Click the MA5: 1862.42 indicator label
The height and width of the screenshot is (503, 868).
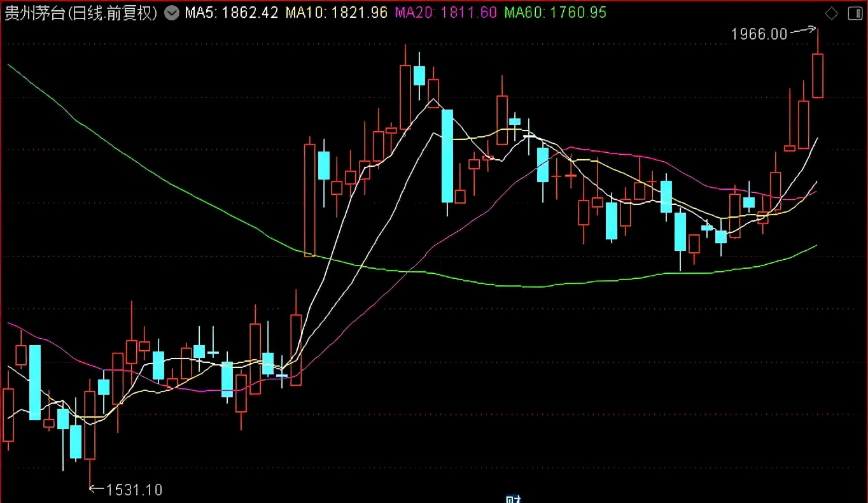point(231,13)
